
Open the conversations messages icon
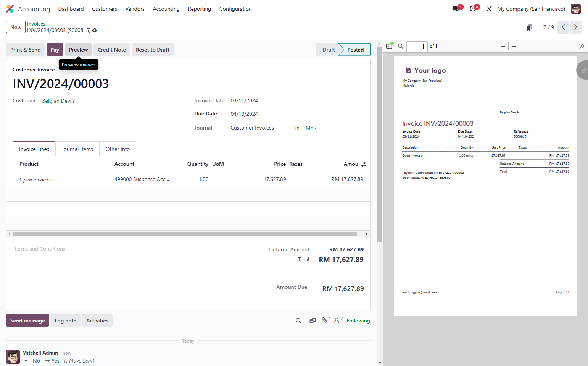(456, 9)
